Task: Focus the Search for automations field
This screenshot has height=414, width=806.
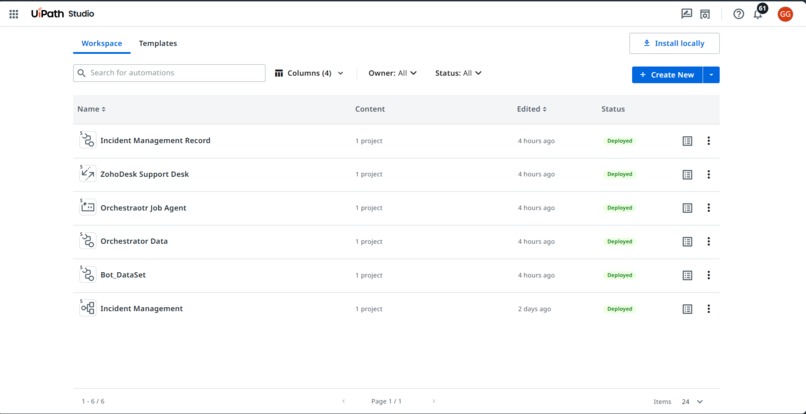Action: 169,73
